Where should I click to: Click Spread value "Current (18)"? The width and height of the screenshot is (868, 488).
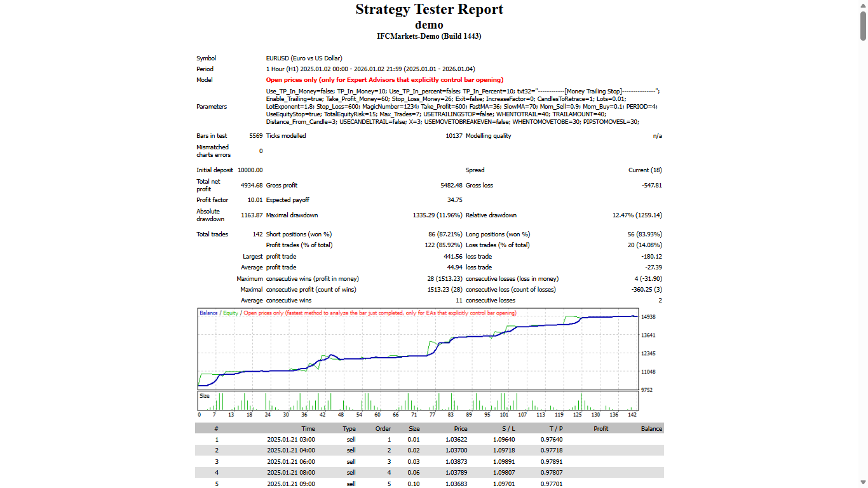tap(645, 170)
